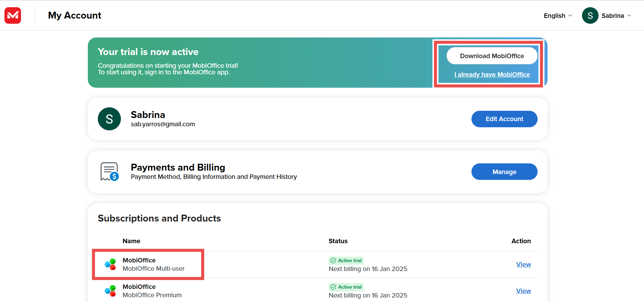Viewport: 644px width, 302px height.
Task: Open the English language dropdown
Action: 554,16
